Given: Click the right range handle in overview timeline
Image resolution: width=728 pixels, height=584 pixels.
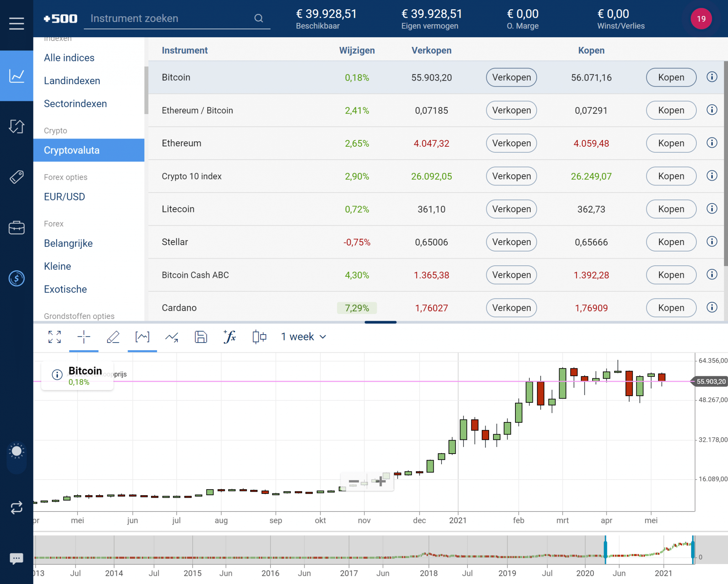Looking at the screenshot, I should point(693,550).
